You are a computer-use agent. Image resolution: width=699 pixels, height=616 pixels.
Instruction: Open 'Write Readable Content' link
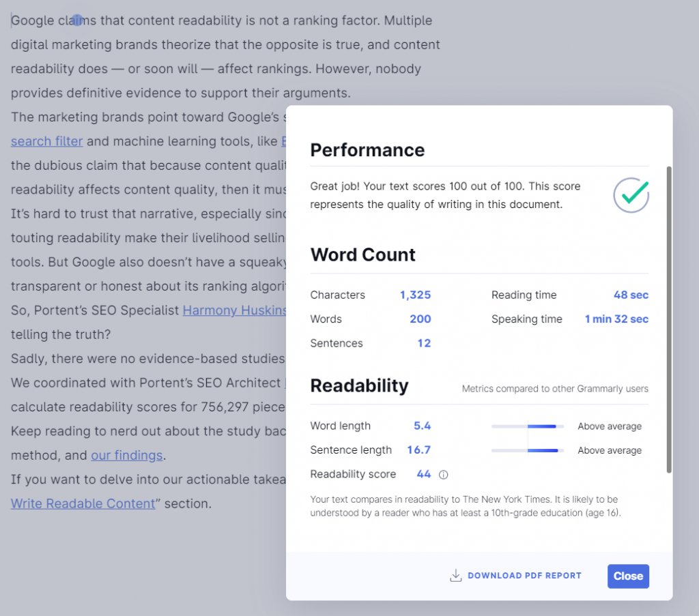tap(83, 503)
